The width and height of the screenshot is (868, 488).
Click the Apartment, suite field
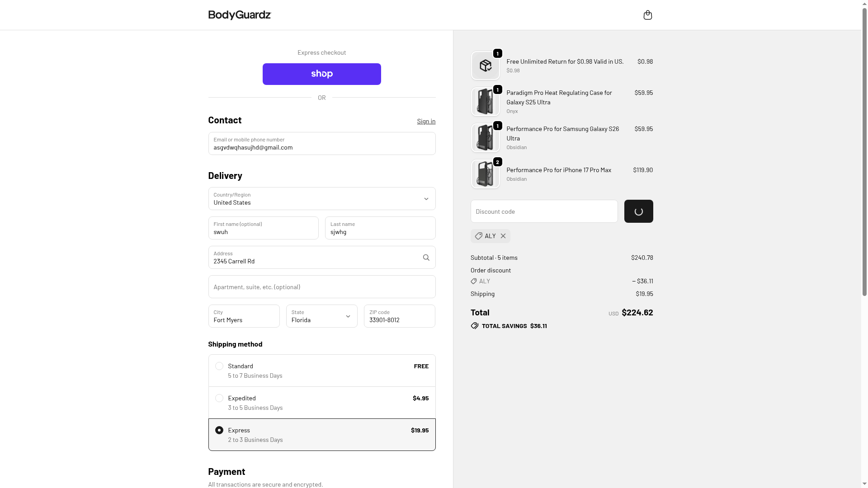point(321,287)
